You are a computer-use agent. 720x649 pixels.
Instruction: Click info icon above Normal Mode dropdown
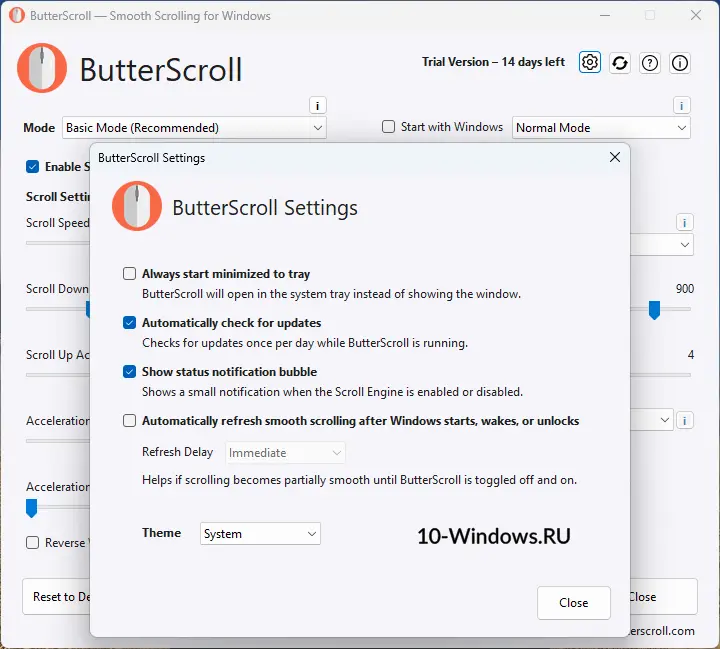[x=681, y=106]
